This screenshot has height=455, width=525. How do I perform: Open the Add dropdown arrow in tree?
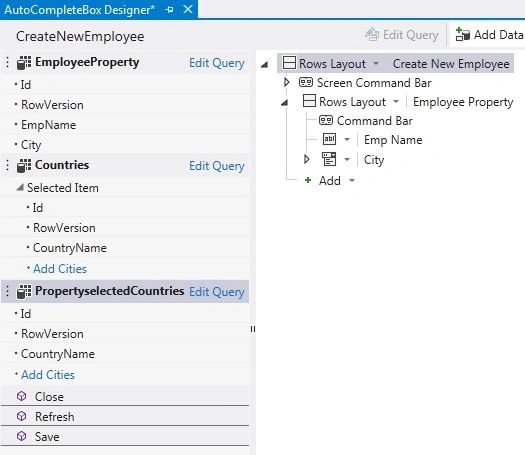click(352, 181)
